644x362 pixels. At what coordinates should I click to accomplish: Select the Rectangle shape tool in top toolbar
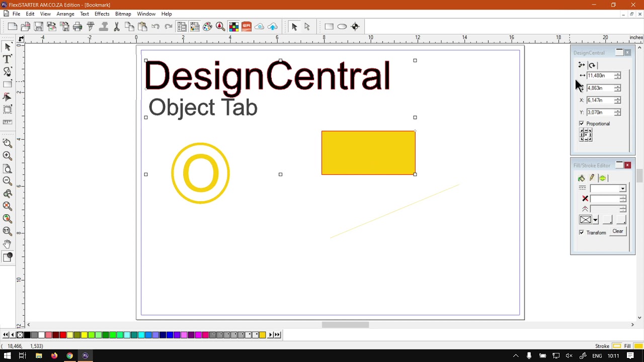point(329,27)
